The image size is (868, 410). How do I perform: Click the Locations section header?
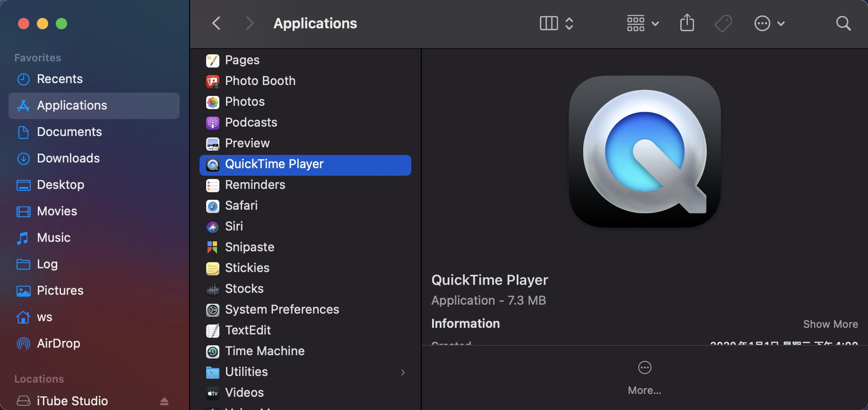tap(39, 379)
